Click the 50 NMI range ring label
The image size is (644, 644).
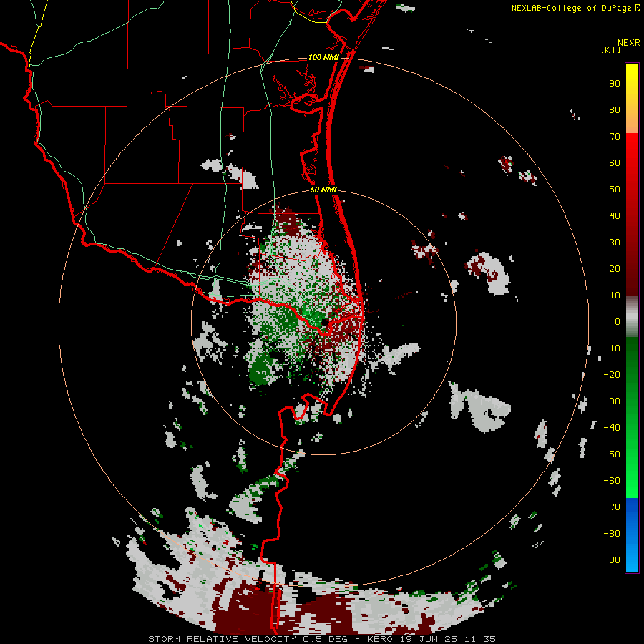(x=323, y=190)
